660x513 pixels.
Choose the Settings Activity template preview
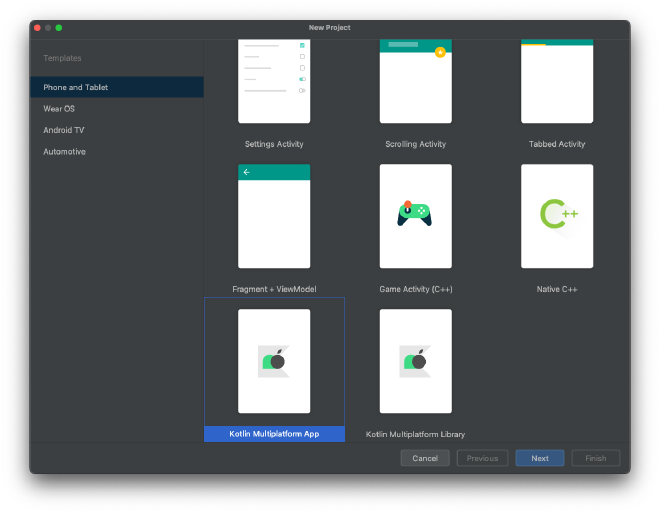pyautogui.click(x=274, y=82)
